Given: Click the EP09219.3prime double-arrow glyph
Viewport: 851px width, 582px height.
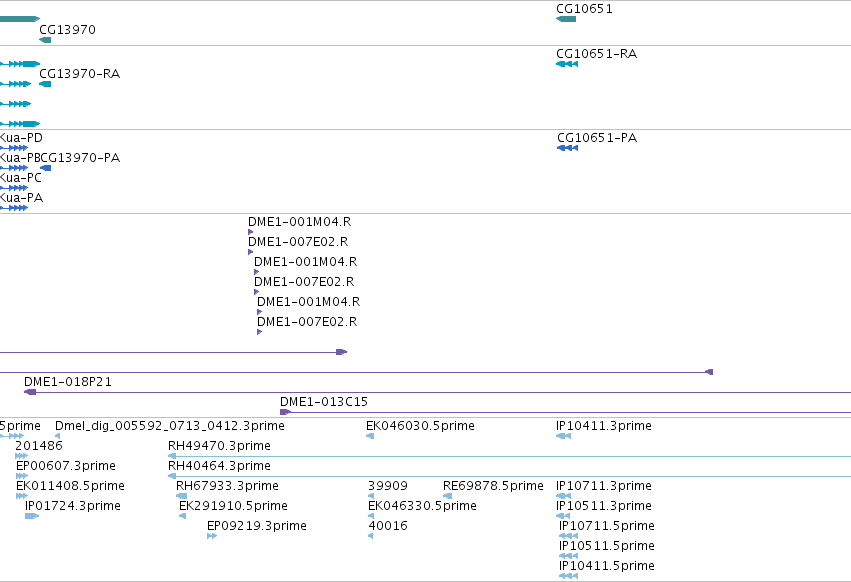Looking at the screenshot, I should point(212,536).
